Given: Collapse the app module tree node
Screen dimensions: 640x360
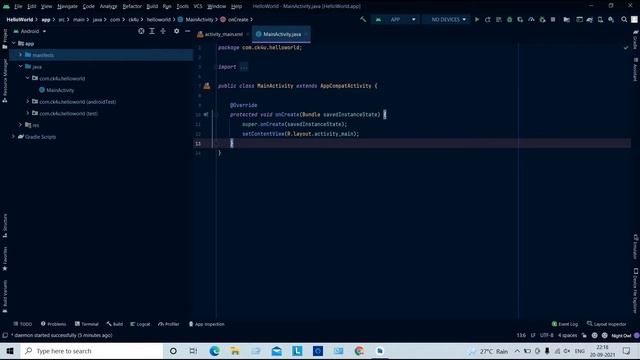Looking at the screenshot, I should pos(13,43).
